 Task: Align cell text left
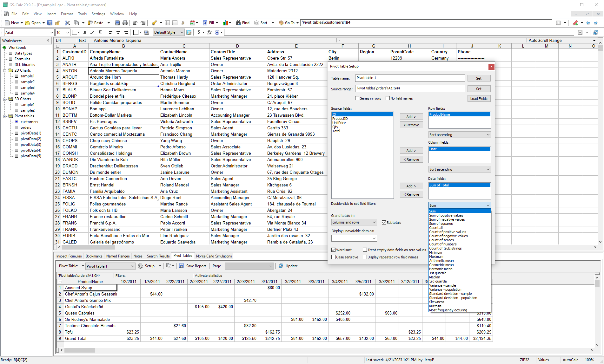[110, 32]
